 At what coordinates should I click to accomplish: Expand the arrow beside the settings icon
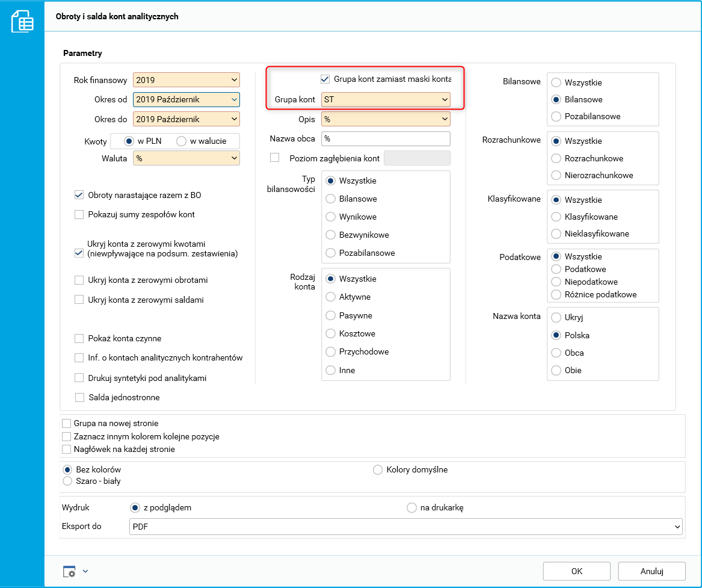coord(85,572)
